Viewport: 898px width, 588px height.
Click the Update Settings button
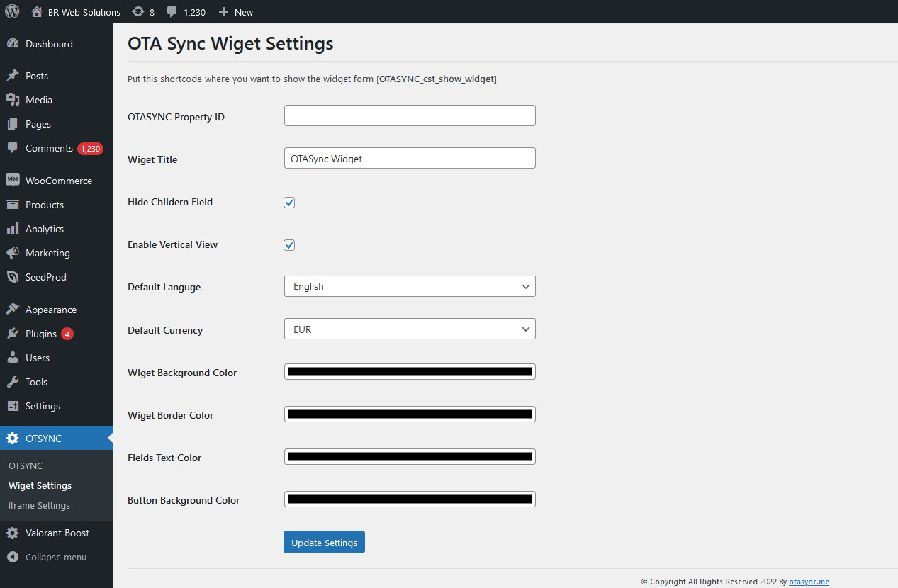(324, 542)
